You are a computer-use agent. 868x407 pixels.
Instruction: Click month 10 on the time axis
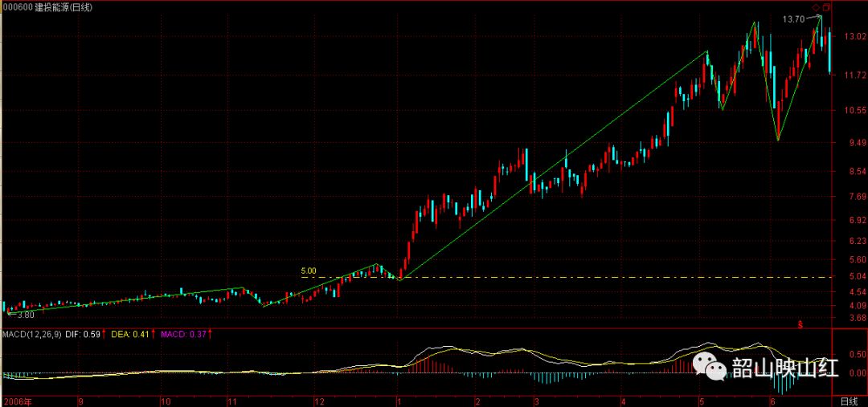point(165,401)
